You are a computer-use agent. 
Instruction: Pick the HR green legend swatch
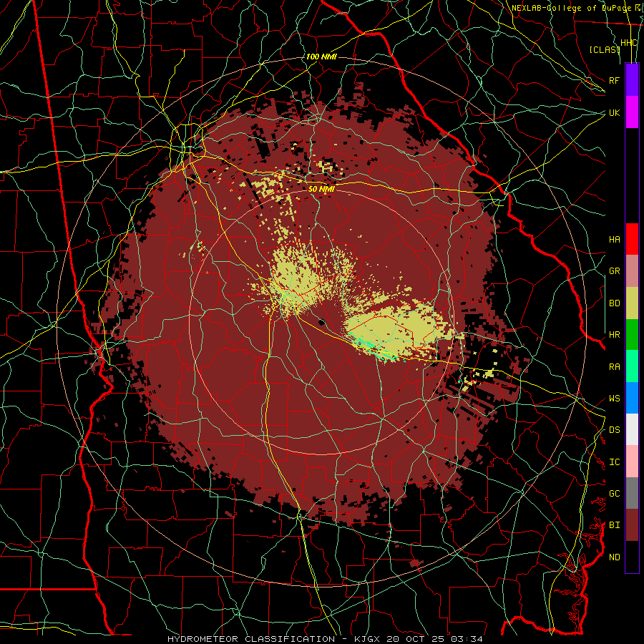pyautogui.click(x=632, y=335)
